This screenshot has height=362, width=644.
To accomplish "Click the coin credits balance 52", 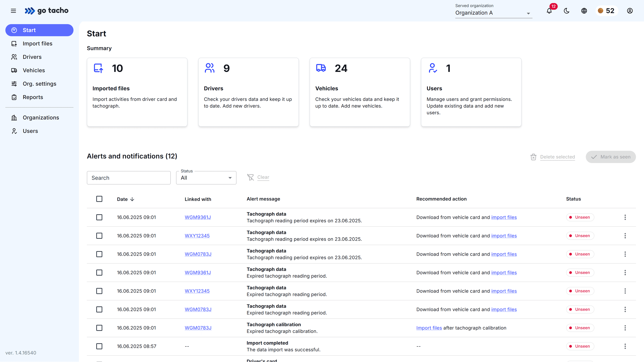I will 606,11.
